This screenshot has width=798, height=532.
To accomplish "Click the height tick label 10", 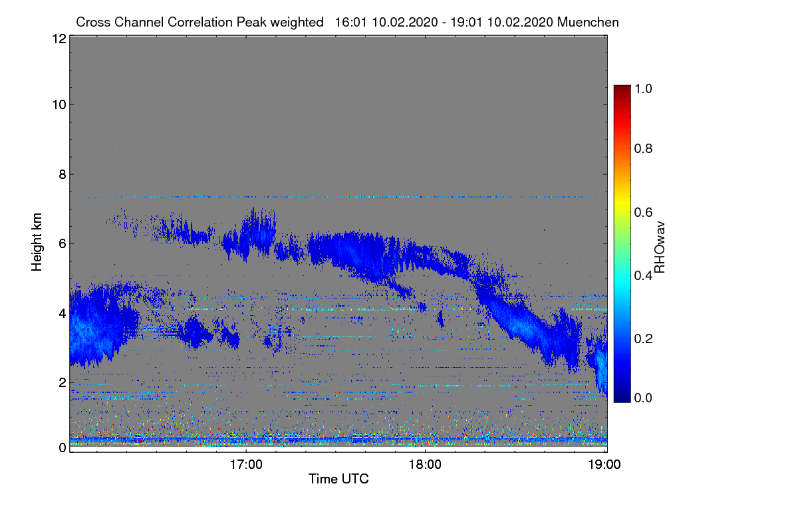I will click(59, 104).
